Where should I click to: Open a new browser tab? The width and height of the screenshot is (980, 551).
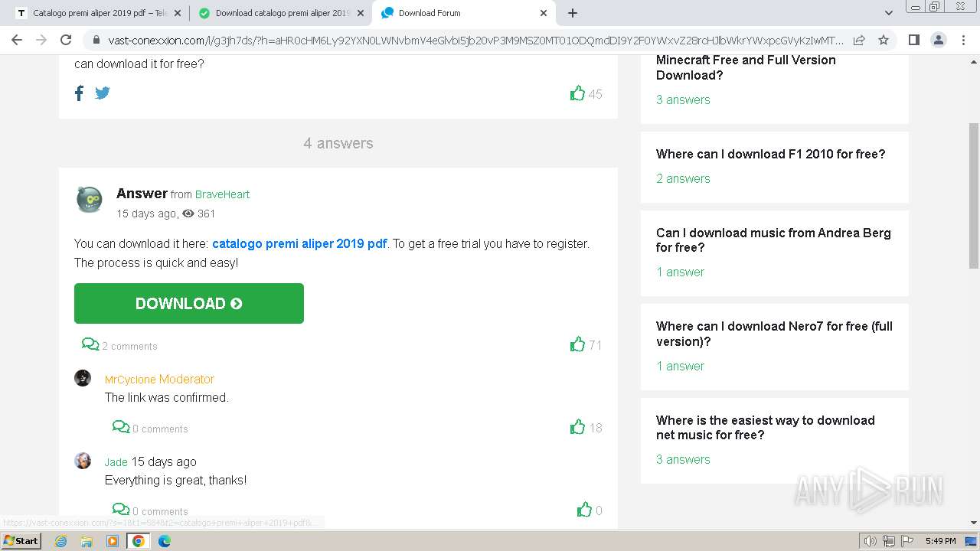point(573,13)
